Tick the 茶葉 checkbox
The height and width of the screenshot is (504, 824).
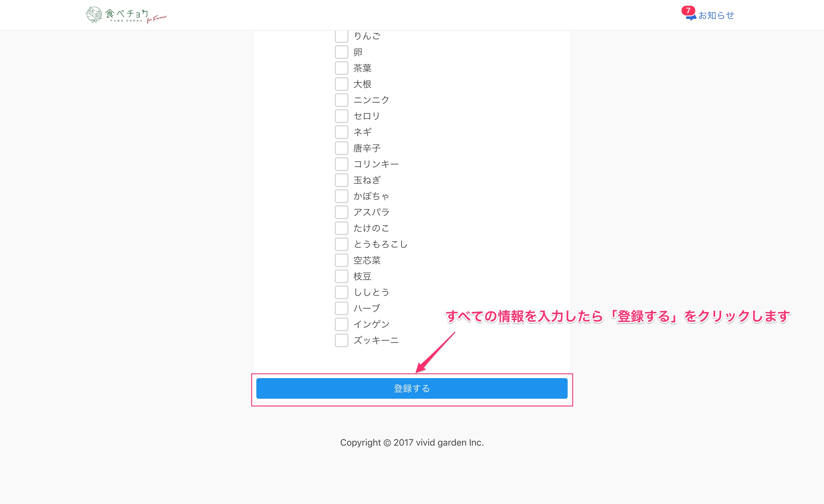pyautogui.click(x=341, y=68)
